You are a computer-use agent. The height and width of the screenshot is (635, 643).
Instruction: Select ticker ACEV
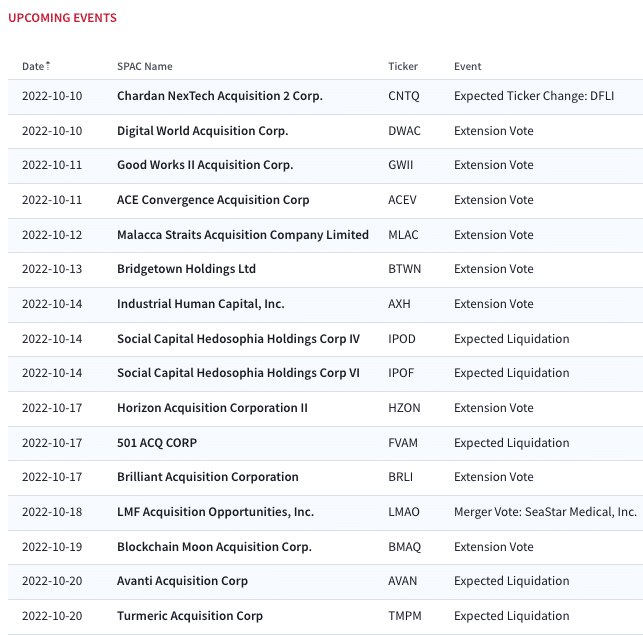[x=402, y=200]
